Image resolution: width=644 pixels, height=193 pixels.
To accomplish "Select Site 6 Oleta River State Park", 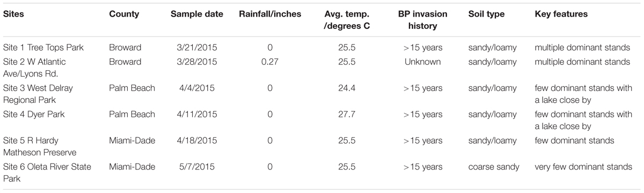I will [47, 173].
